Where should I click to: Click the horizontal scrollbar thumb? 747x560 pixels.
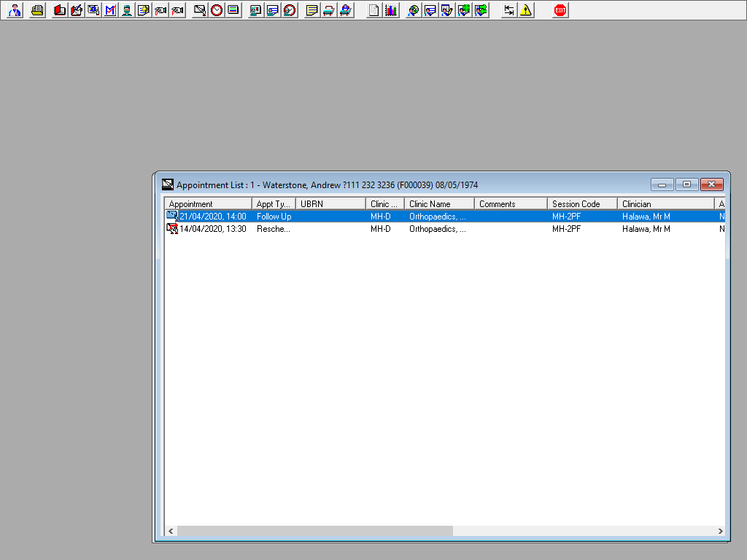click(315, 531)
